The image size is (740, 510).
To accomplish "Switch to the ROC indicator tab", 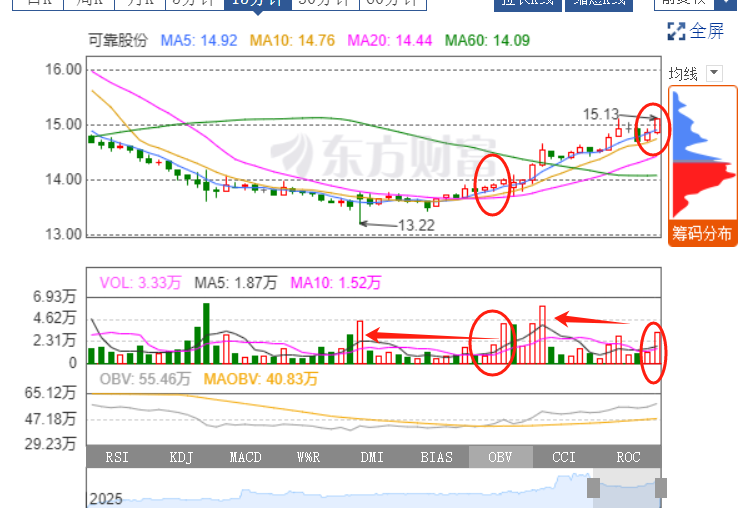I will click(628, 457).
